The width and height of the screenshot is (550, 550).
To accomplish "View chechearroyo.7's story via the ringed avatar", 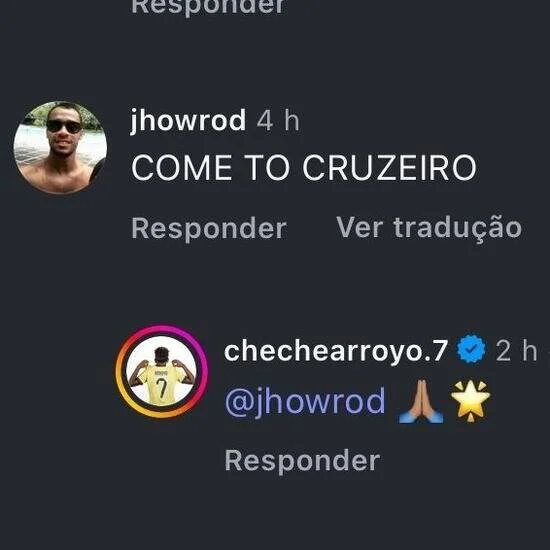I will [x=162, y=371].
